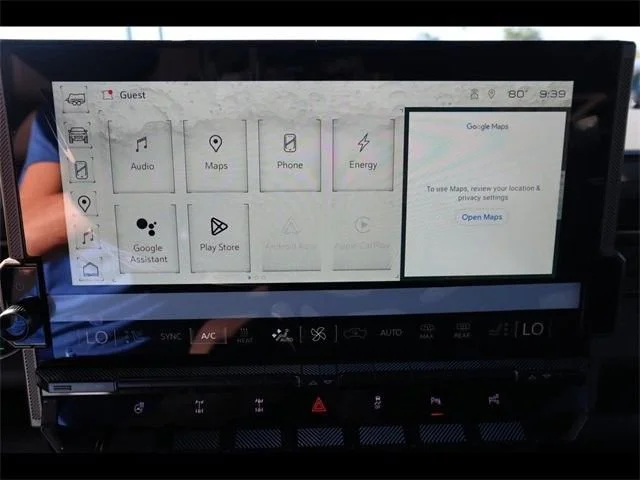The width and height of the screenshot is (640, 480).
Task: Tap the driver-side LO temperature
Action: pyautogui.click(x=97, y=338)
